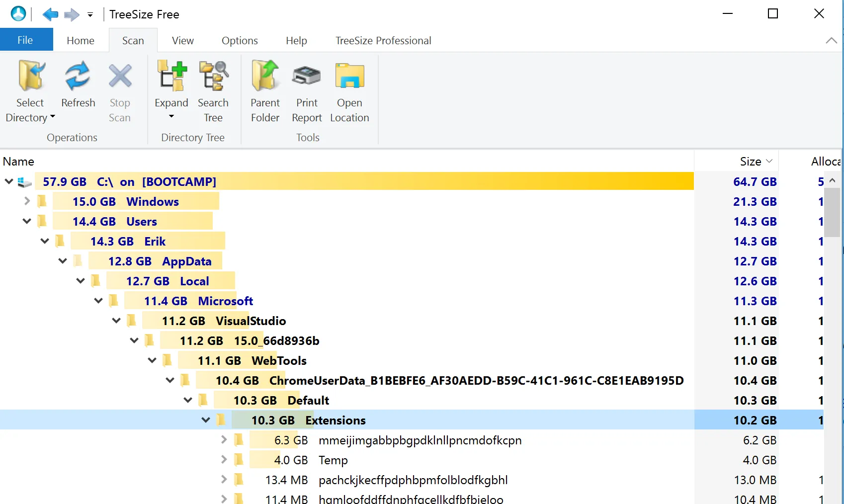This screenshot has height=504, width=844.
Task: Click the Select Directory folder icon
Action: (x=31, y=76)
